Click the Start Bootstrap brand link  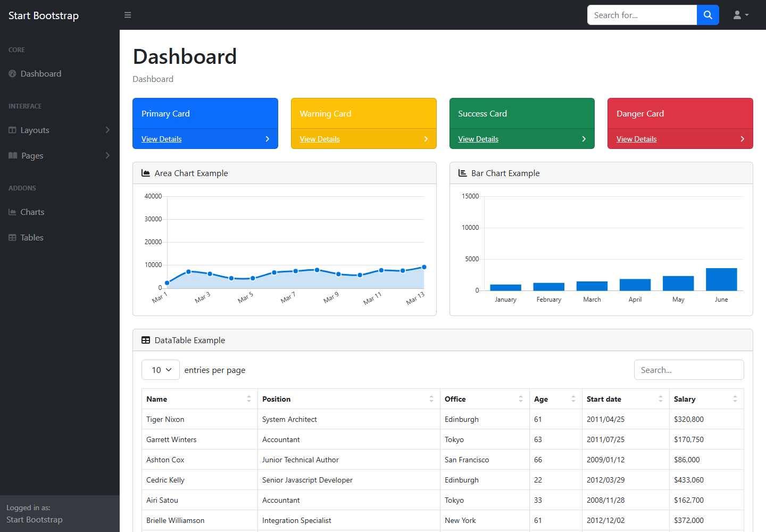[x=44, y=15]
